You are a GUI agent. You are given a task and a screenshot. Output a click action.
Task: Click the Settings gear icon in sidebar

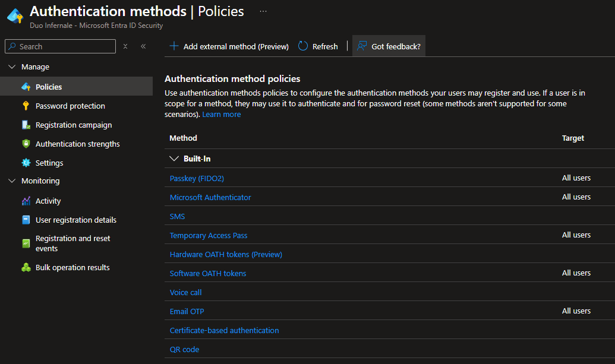(x=26, y=163)
